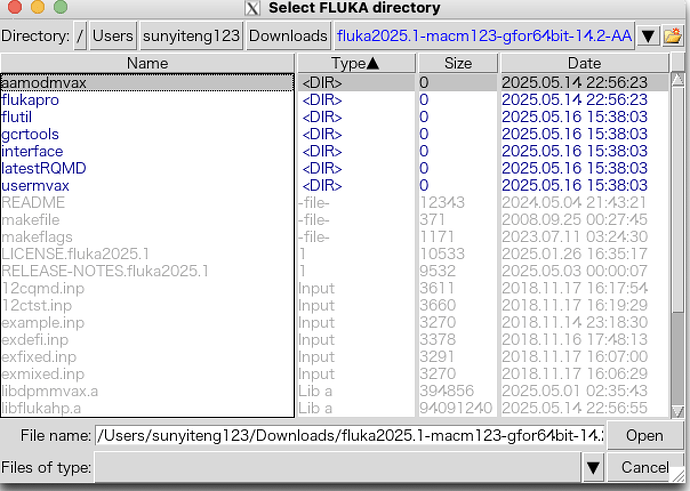Image resolution: width=690 pixels, height=491 pixels.
Task: Click size value 12343 for README
Action: point(442,203)
